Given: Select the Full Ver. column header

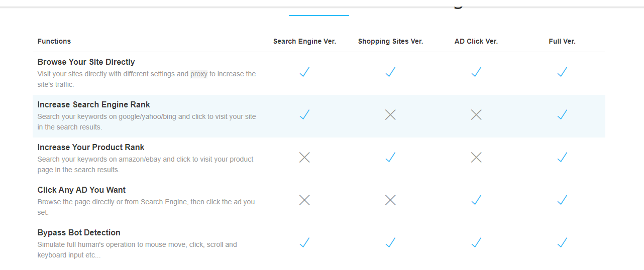Looking at the screenshot, I should (x=562, y=41).
